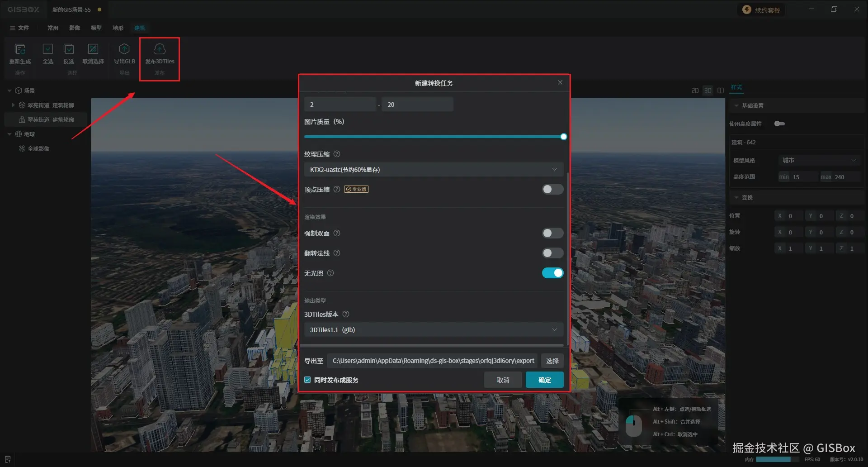Close the 新建转换任务 dialog

[x=560, y=83]
